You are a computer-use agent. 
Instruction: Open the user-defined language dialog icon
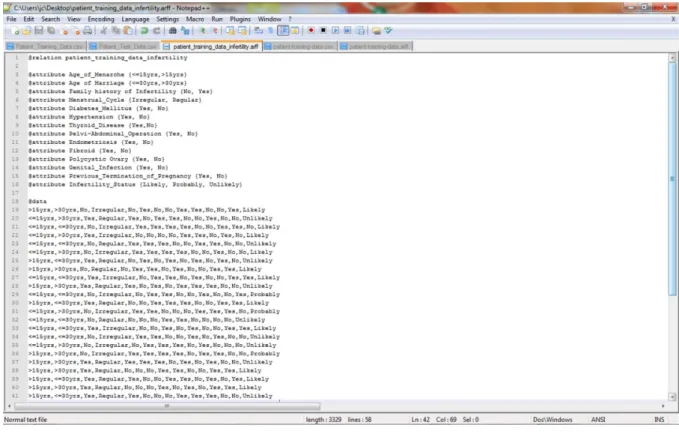(295, 31)
